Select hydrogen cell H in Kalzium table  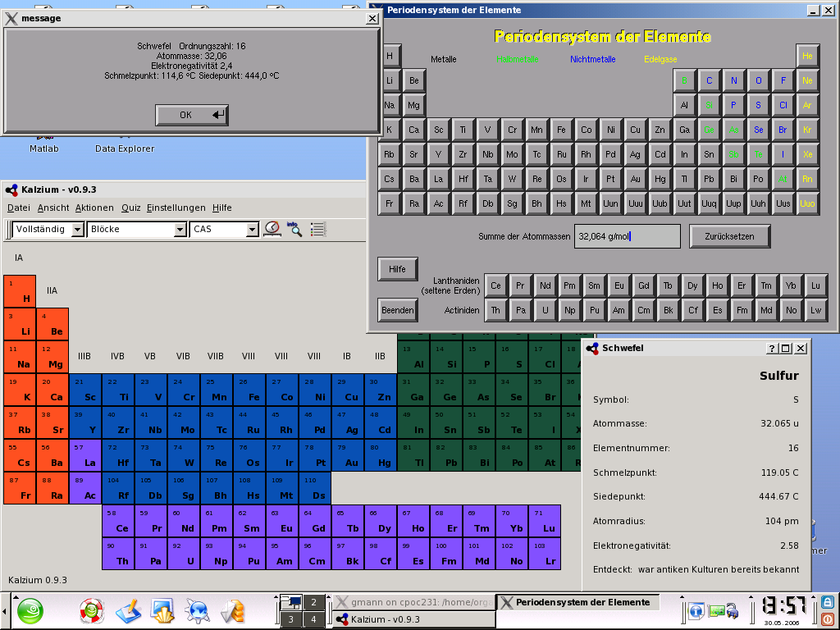coord(20,291)
